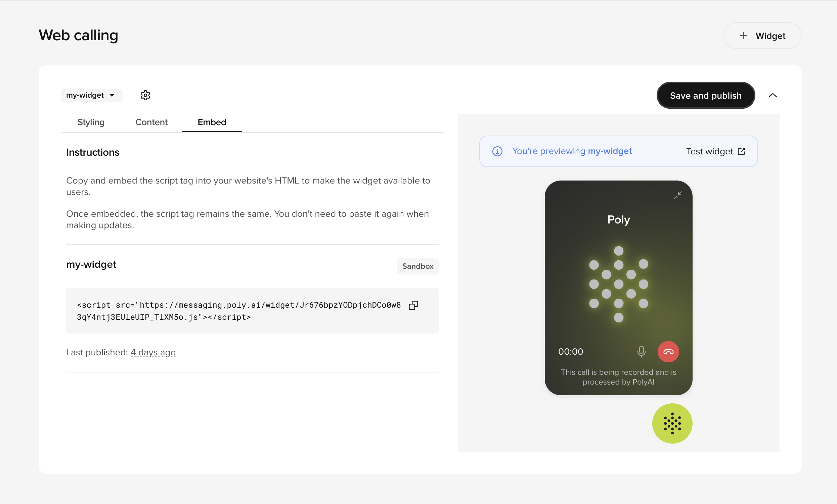
Task: Click the script tag code block
Action: tap(252, 310)
